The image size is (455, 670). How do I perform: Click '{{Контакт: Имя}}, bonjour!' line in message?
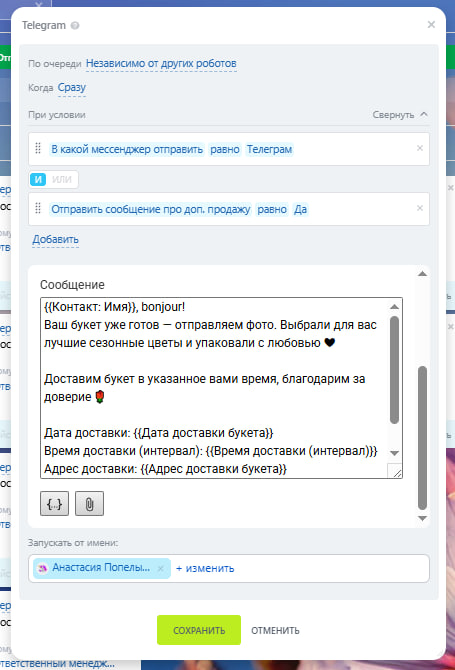click(114, 307)
